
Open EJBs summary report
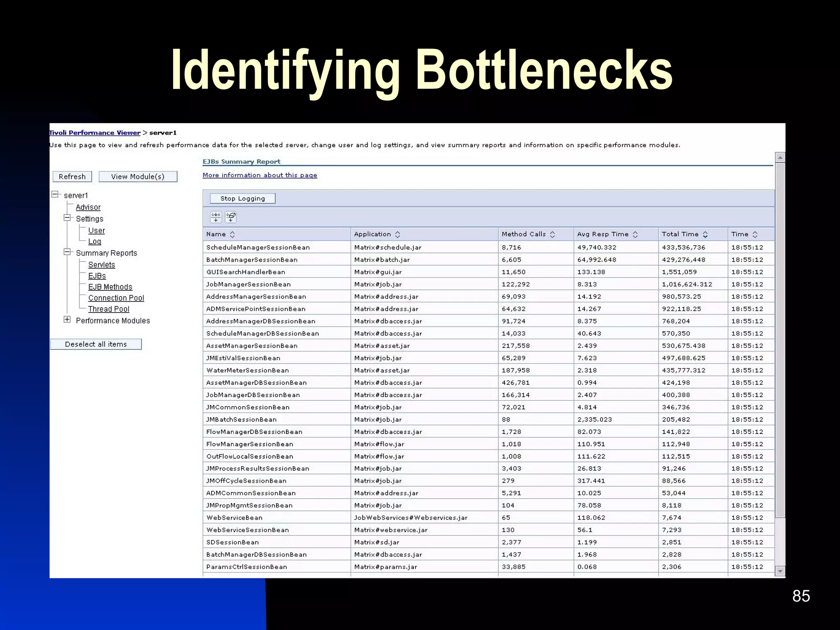point(97,276)
